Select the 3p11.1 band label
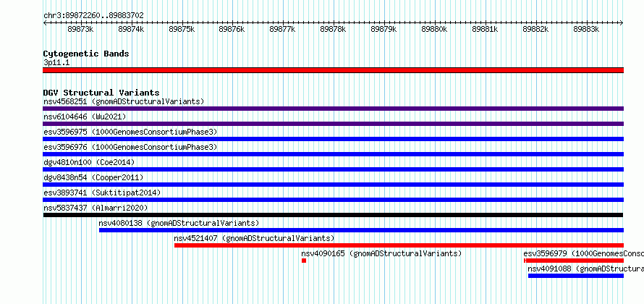The height and width of the screenshot is (304, 644). pos(56,63)
